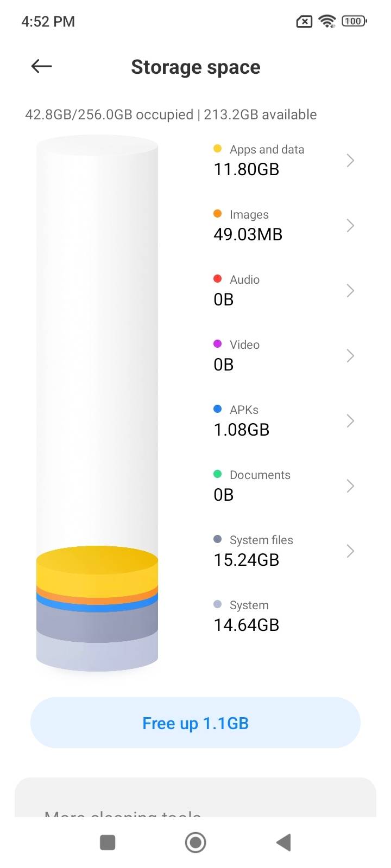This screenshot has height=868, width=391.
Task: Open the Documents row chevron
Action: 350,486
